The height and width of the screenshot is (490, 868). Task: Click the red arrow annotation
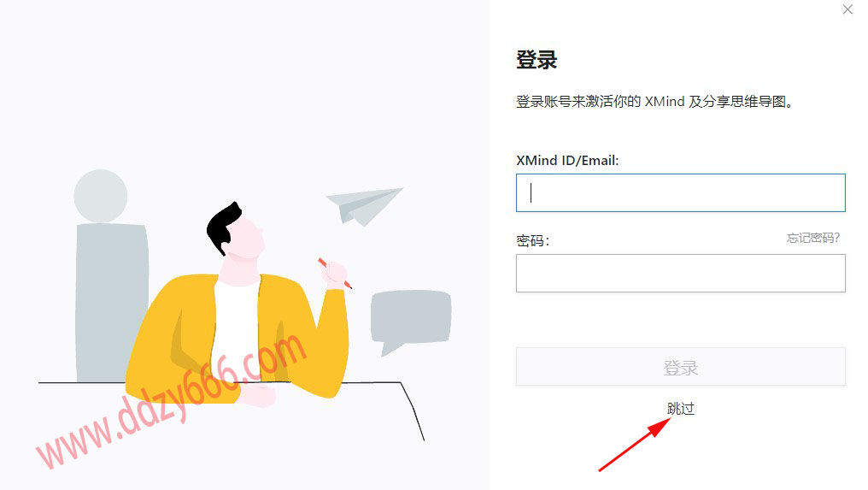tap(635, 445)
